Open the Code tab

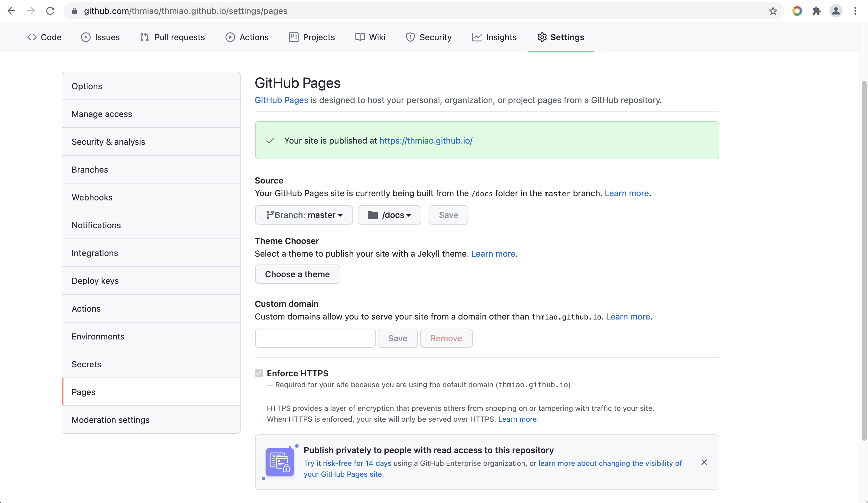44,37
